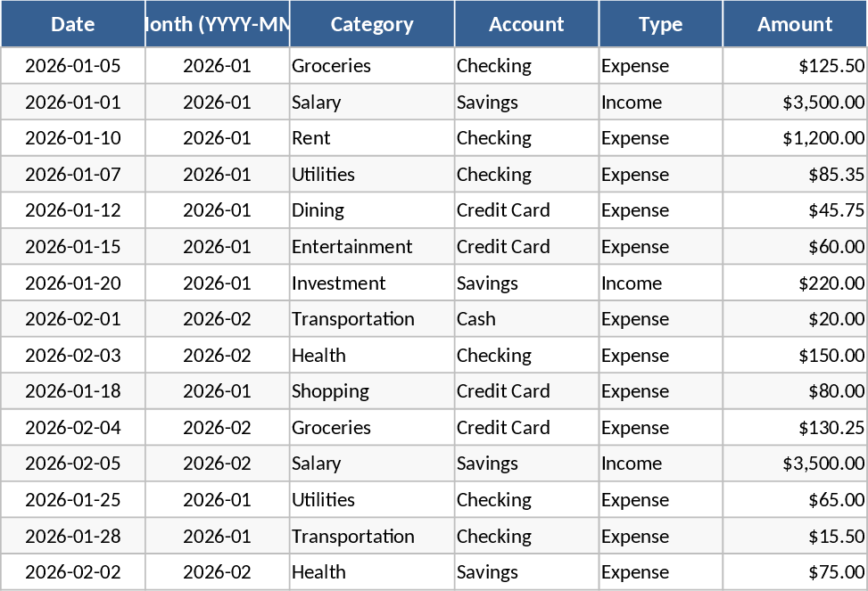Select the $125.50 amount cell
The image size is (868, 591).
[x=795, y=66]
